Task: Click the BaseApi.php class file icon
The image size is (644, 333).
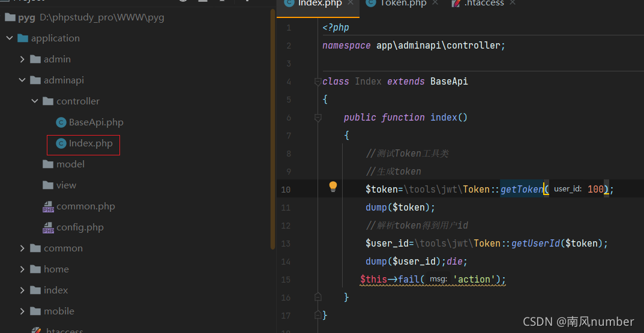Action: pyautogui.click(x=61, y=122)
